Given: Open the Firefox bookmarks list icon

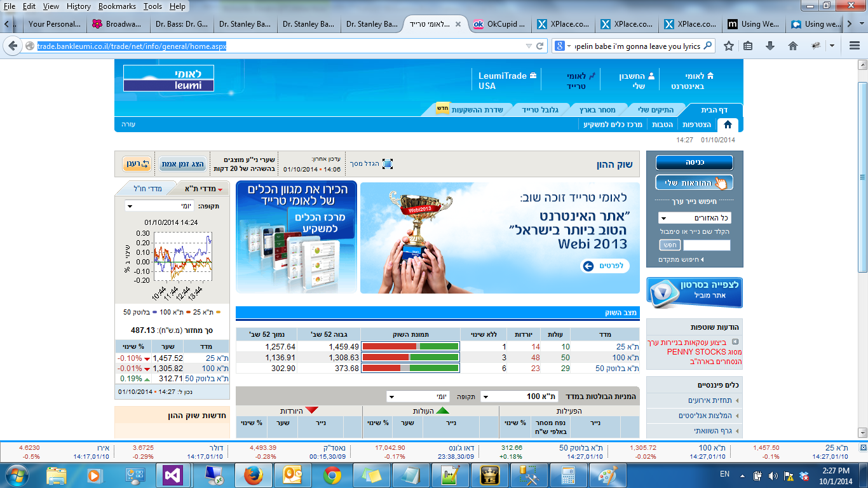Looking at the screenshot, I should coord(749,46).
